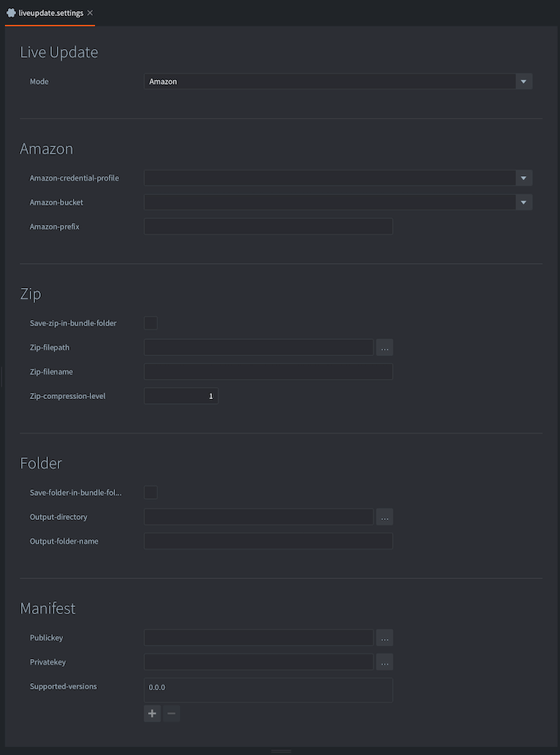Add a supported version with plus button
The image size is (560, 755).
[x=152, y=713]
